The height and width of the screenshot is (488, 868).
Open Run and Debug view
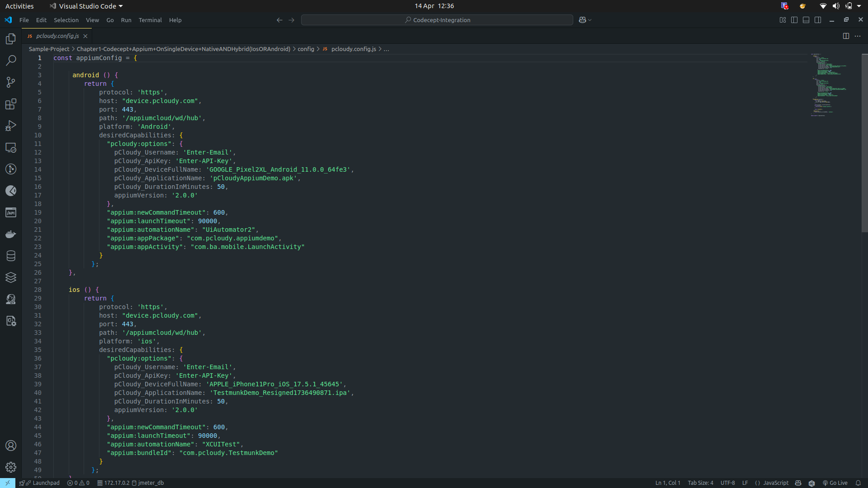click(x=11, y=126)
